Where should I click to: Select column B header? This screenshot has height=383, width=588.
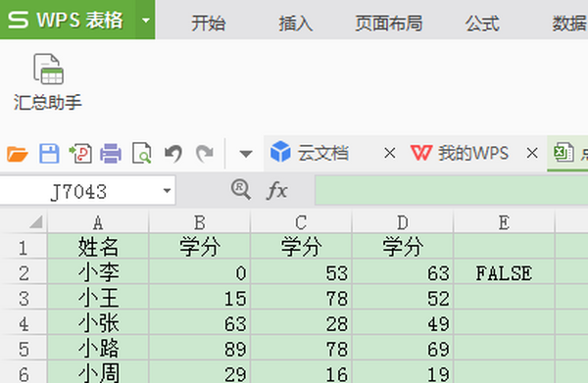point(200,222)
